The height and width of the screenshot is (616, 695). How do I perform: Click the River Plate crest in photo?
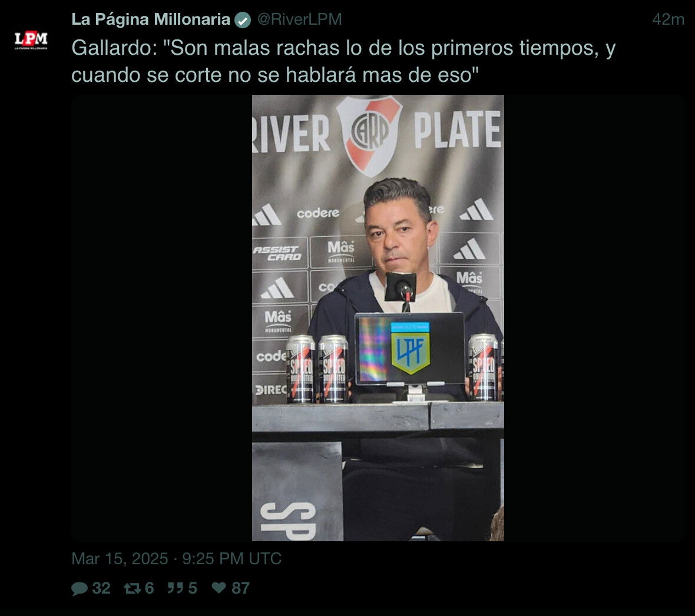(x=370, y=135)
